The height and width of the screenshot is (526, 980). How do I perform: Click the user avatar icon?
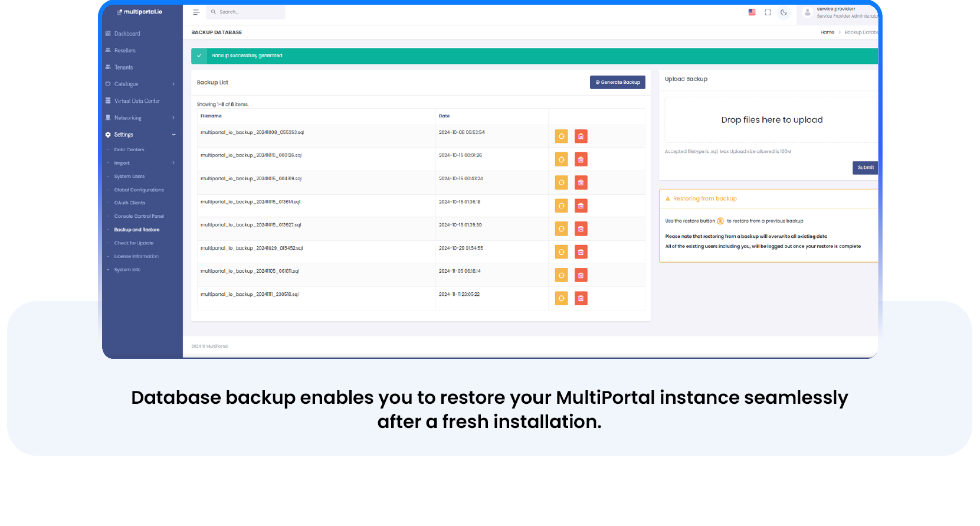click(x=808, y=12)
